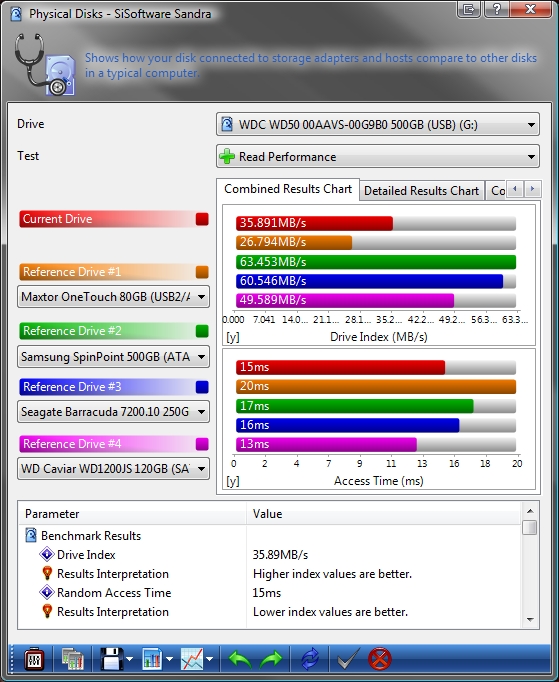Toggle the Current Drive red checkbox
Image resolution: width=559 pixels, height=682 pixels.
click(202, 219)
